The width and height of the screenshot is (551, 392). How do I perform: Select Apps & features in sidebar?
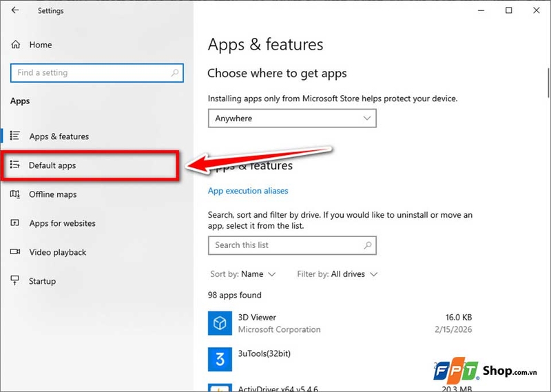click(59, 136)
